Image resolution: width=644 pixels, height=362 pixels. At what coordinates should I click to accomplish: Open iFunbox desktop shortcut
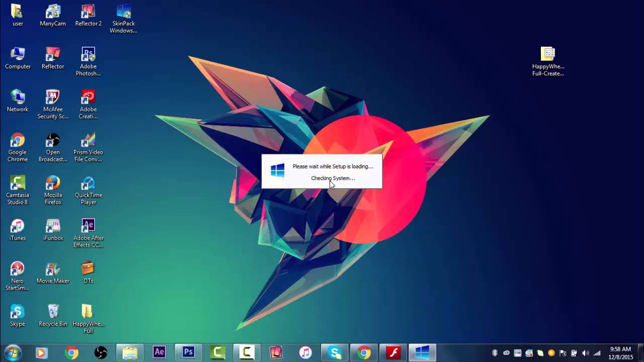pyautogui.click(x=53, y=230)
